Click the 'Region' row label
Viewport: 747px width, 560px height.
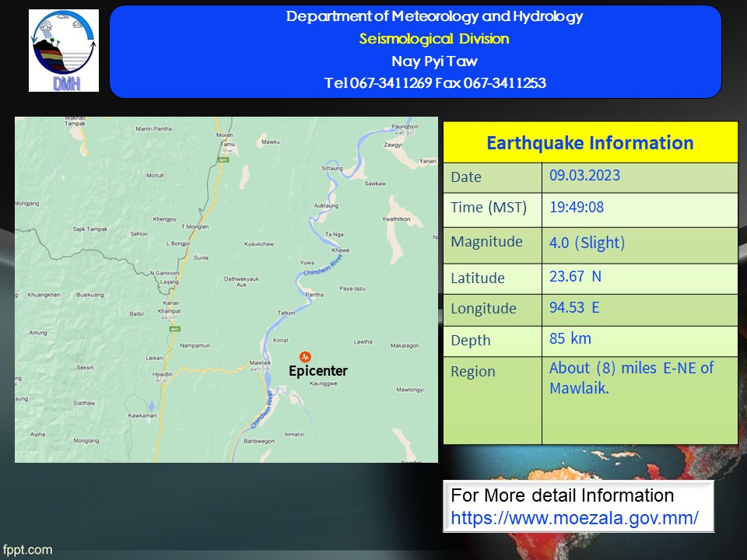(472, 372)
